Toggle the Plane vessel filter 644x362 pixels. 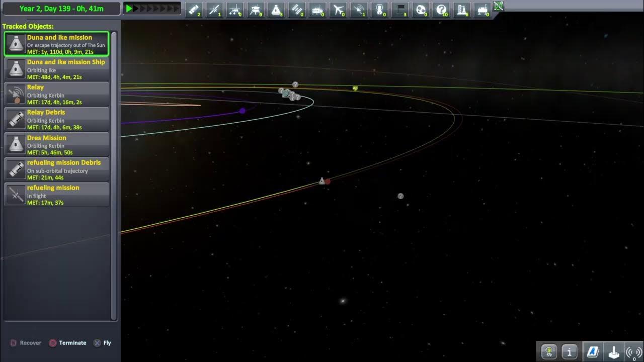coord(338,10)
